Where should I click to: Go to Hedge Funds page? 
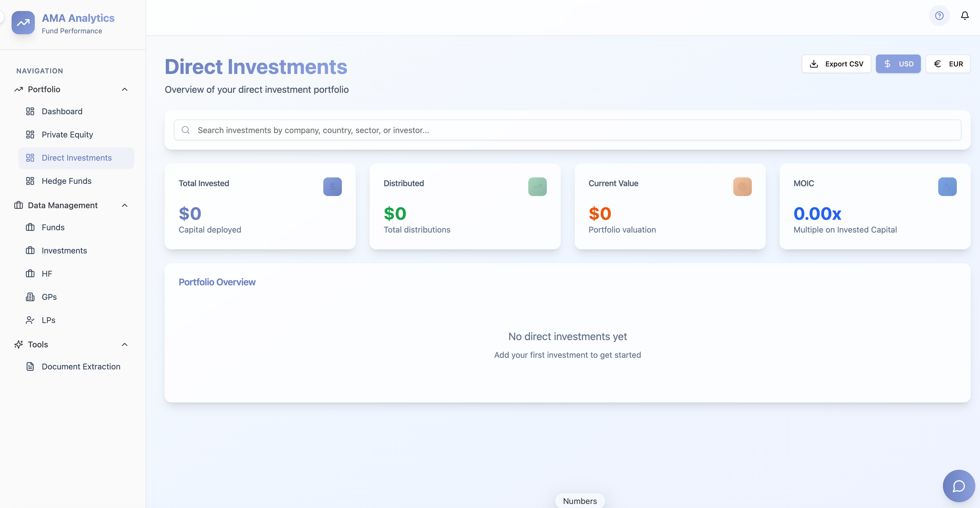(x=76, y=181)
